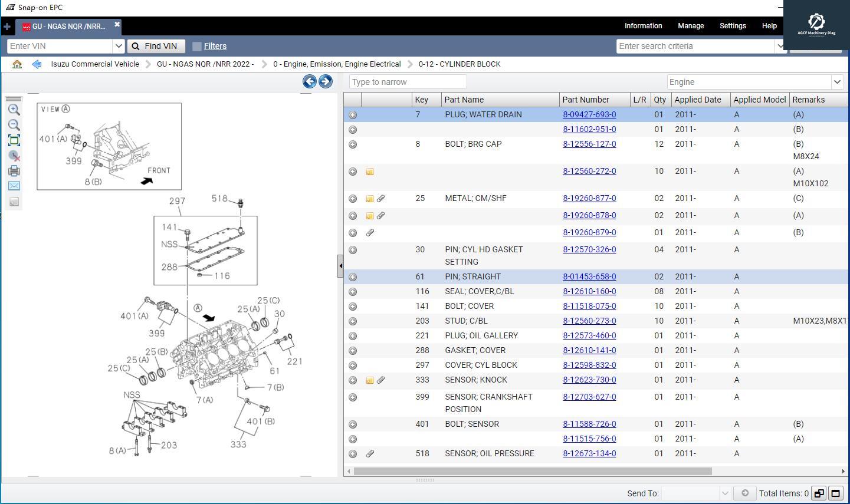Open the Information menu
This screenshot has height=504, width=850.
click(x=643, y=26)
